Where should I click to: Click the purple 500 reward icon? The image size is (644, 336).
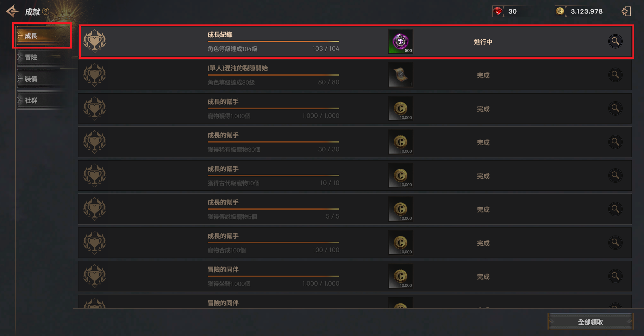[401, 41]
